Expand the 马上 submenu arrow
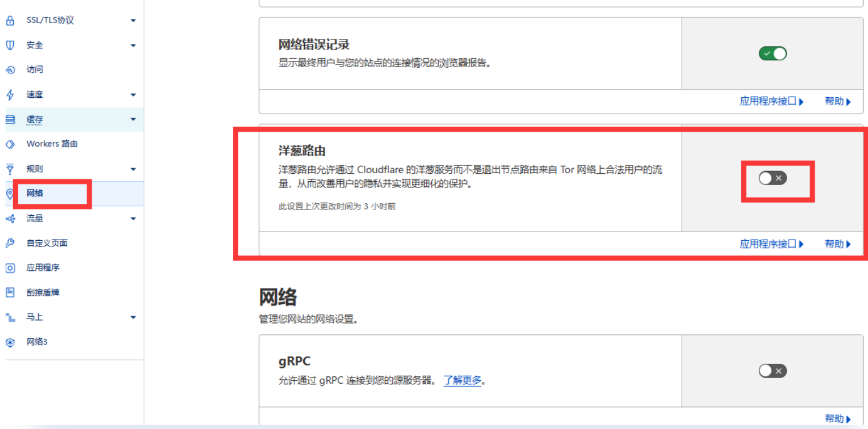Screen dimensions: 868x429 pos(133,317)
